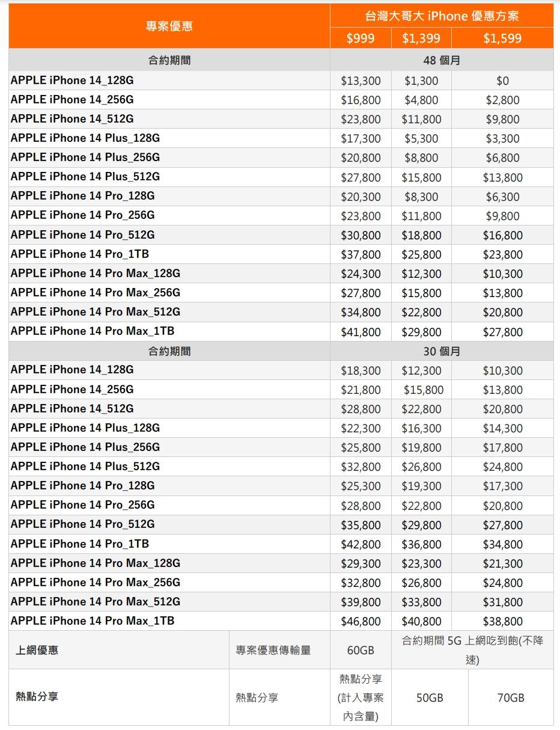Select the $20,300 price cell
This screenshot has height=730, width=560.
(361, 197)
